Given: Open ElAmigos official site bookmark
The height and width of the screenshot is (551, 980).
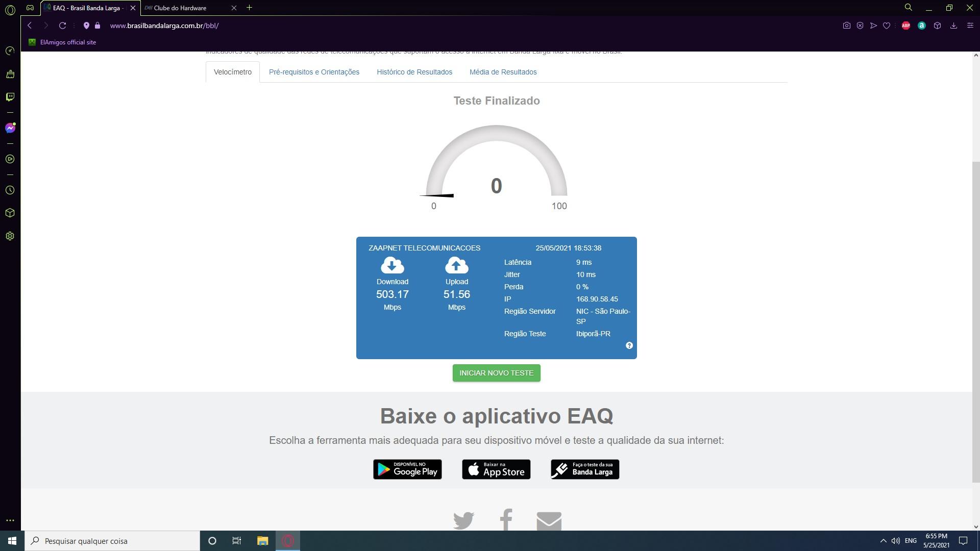Looking at the screenshot, I should 62,42.
